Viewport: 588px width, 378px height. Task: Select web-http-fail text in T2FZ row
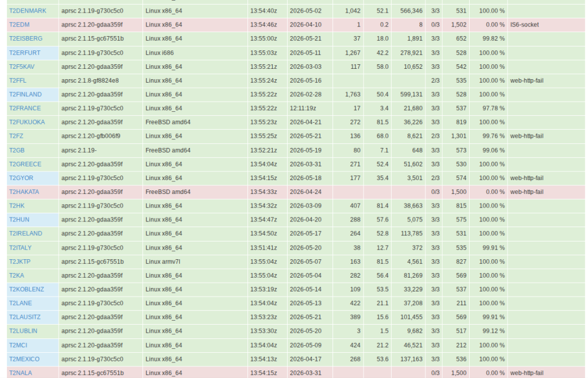527,136
